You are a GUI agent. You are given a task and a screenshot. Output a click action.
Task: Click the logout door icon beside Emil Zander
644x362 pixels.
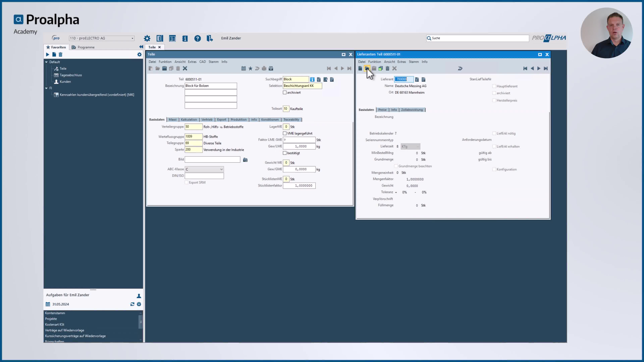coord(209,38)
